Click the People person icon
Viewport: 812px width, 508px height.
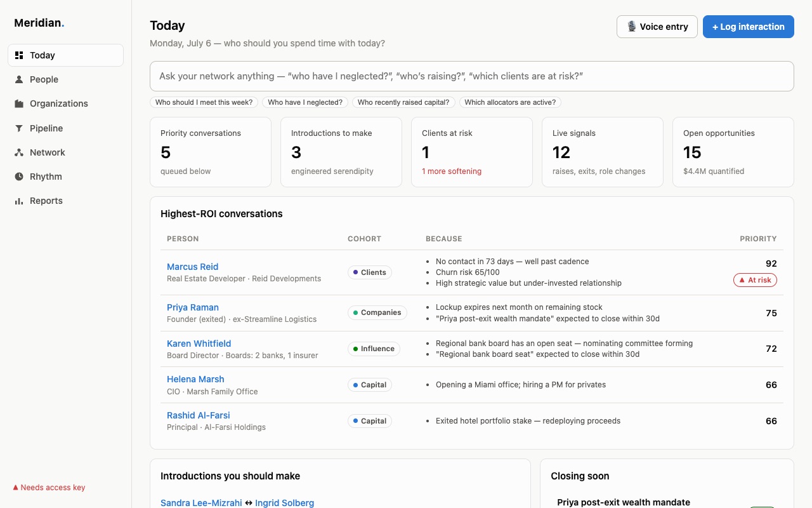[x=19, y=79]
